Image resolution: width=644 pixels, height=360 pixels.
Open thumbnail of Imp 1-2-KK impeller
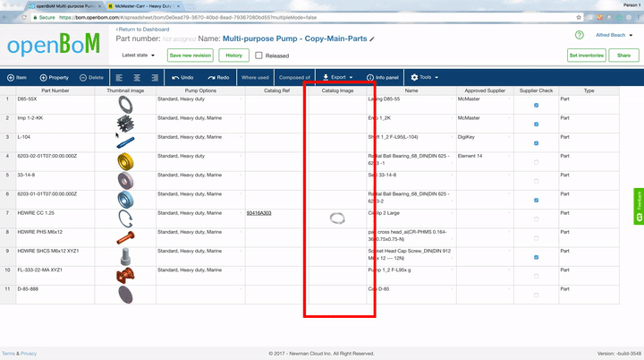tap(125, 124)
